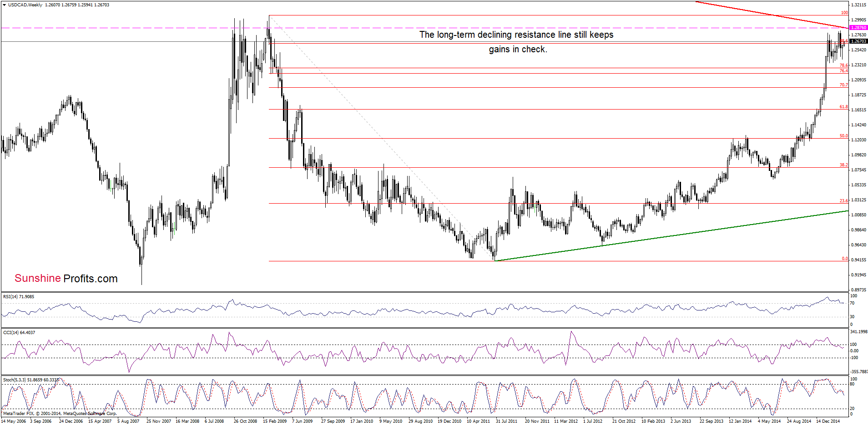
Task: Select the red declining resistance trendline
Action: [772, 15]
